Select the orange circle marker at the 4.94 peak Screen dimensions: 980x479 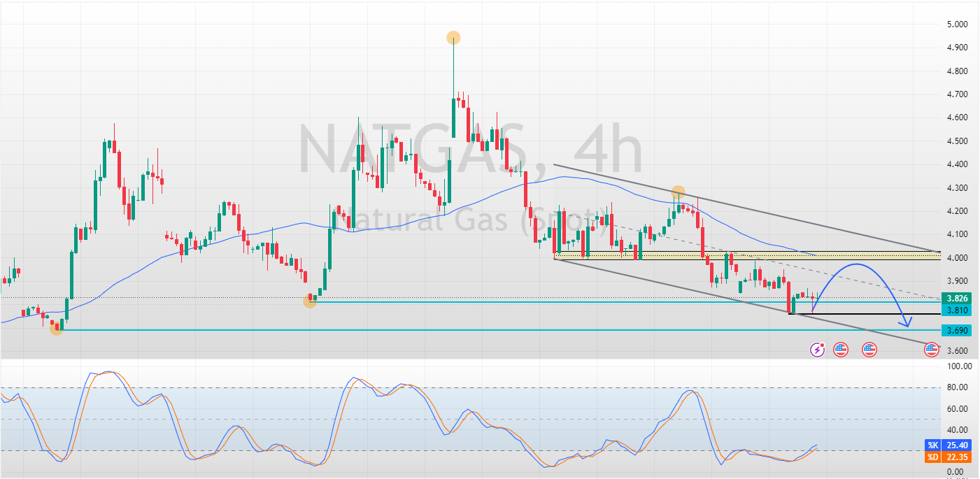pos(453,38)
